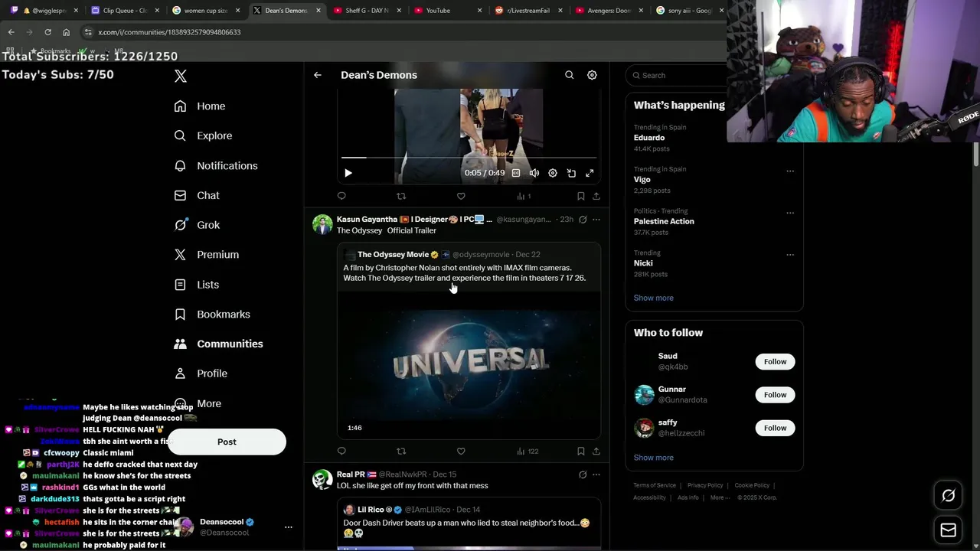
Task: Open Bookmarks in the sidebar
Action: [x=212, y=315]
